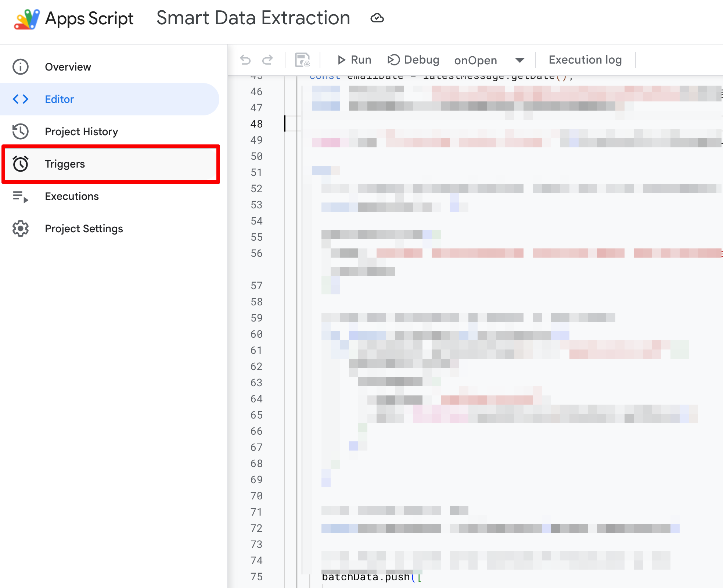Start Debug on the script

(413, 60)
